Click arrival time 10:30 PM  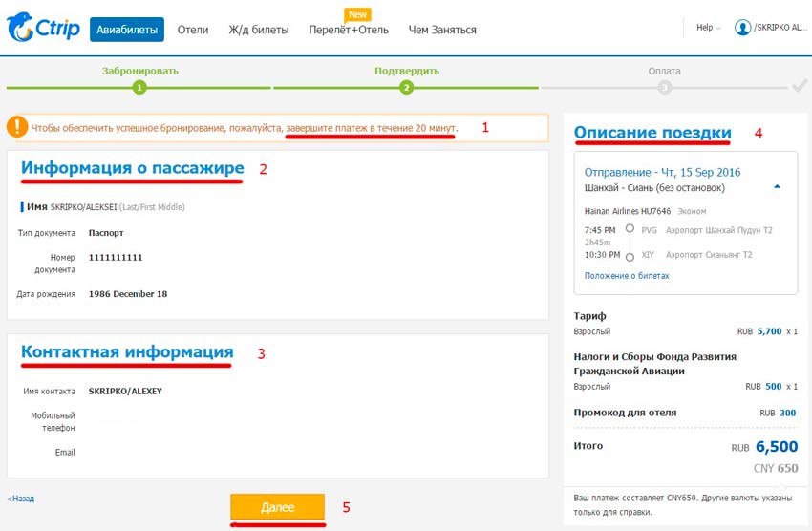[602, 255]
